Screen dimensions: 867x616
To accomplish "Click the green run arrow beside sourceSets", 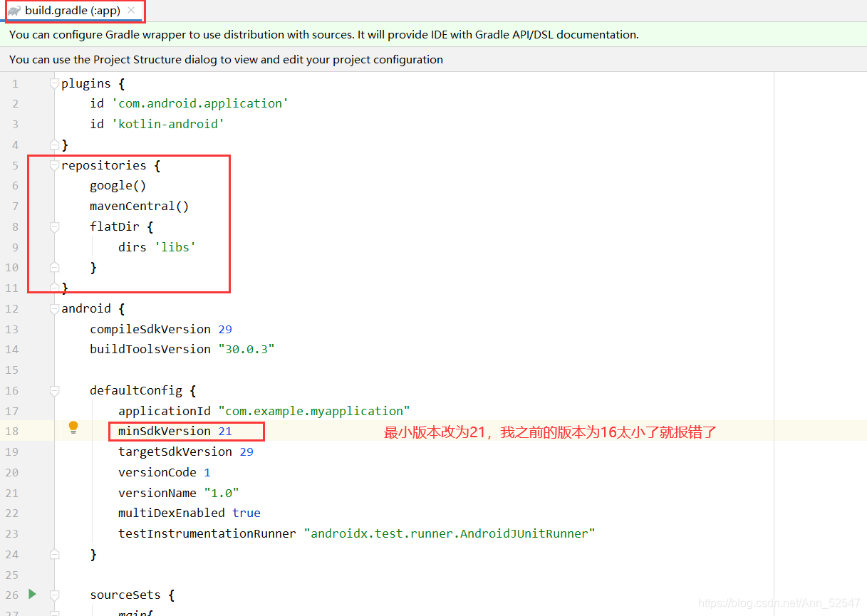I will (32, 593).
